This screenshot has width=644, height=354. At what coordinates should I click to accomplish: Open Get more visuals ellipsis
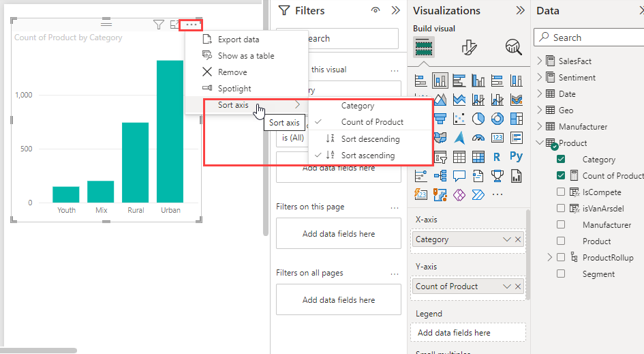point(497,195)
